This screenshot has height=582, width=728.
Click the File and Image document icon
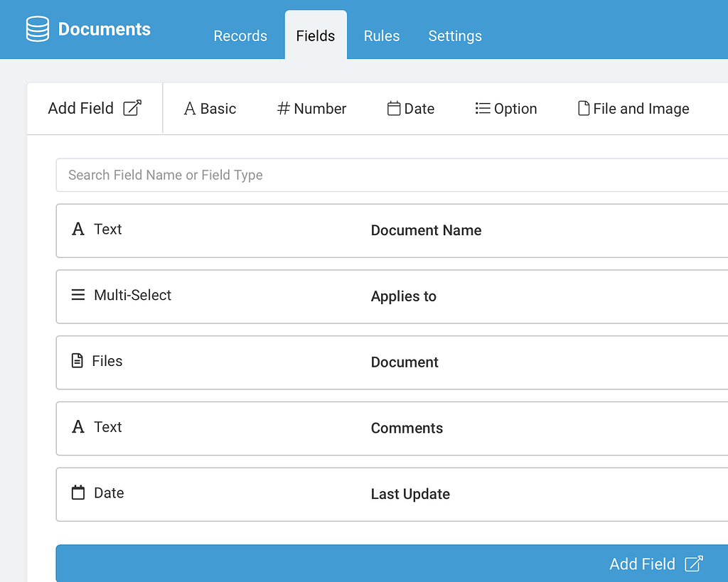point(583,108)
